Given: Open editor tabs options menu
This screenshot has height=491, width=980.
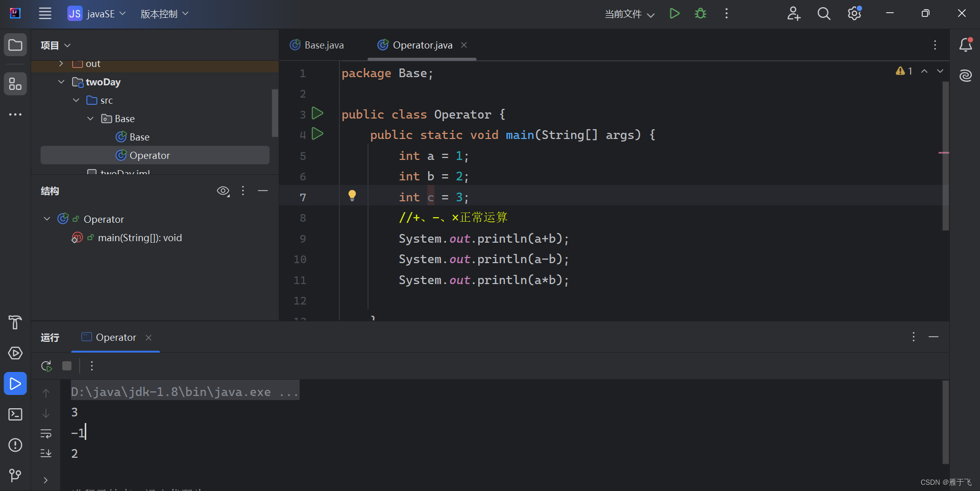Looking at the screenshot, I should 935,45.
